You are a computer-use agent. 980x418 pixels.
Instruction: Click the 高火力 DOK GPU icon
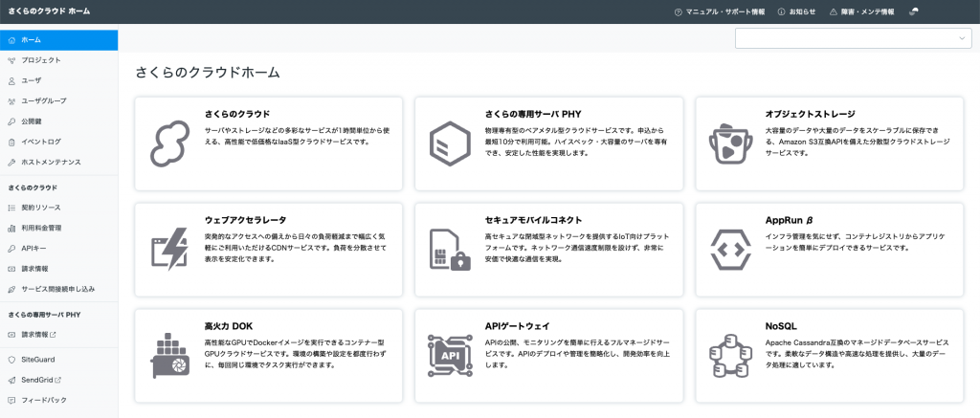pyautogui.click(x=169, y=356)
